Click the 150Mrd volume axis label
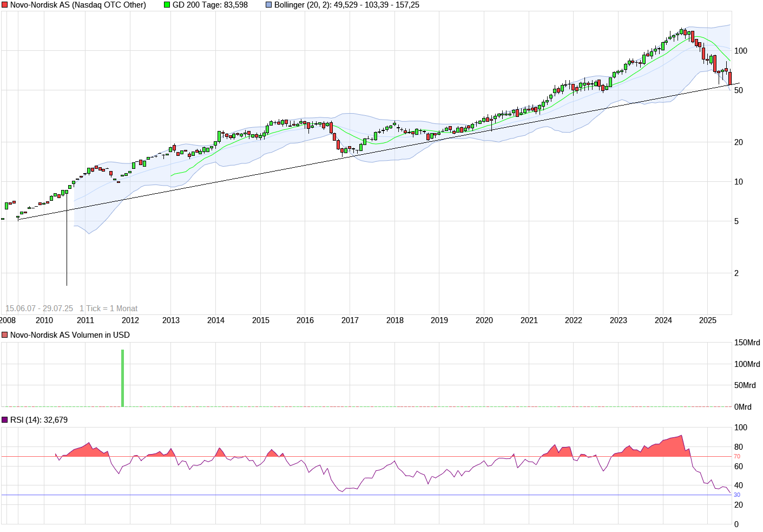 coord(747,343)
